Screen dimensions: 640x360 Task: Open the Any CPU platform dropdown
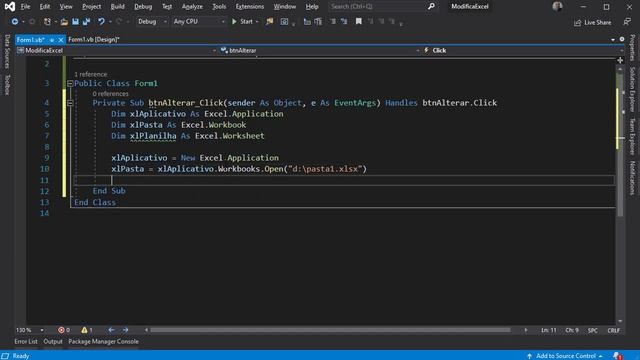click(199, 22)
